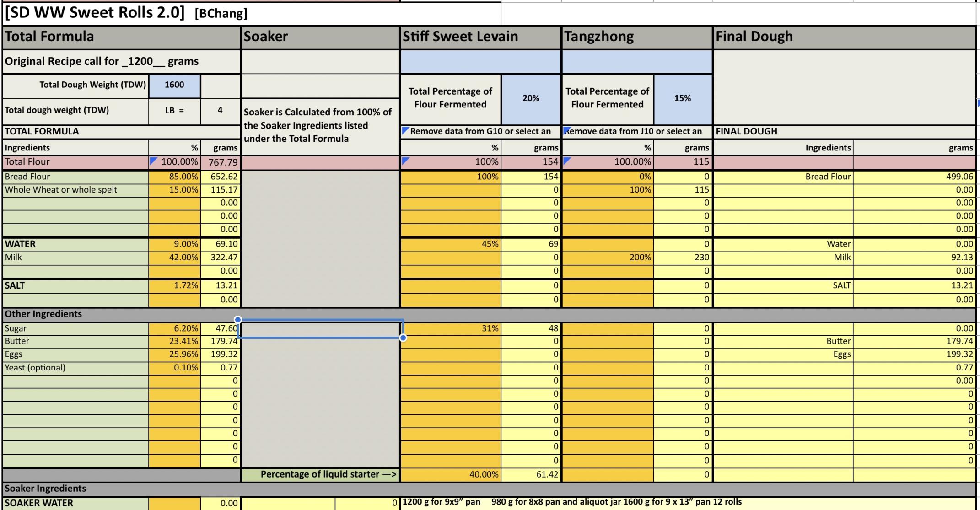Click the SOAKER WATER label cell
The image size is (980, 510).
[x=75, y=503]
